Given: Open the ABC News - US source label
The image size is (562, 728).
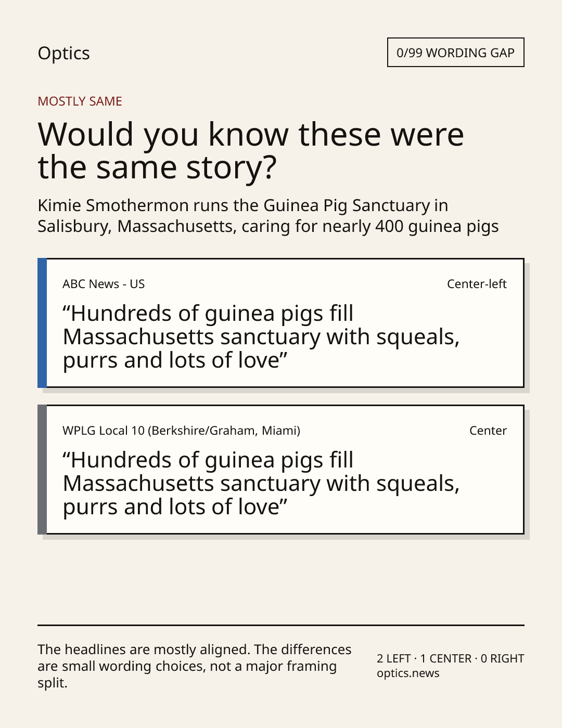Looking at the screenshot, I should (x=104, y=284).
